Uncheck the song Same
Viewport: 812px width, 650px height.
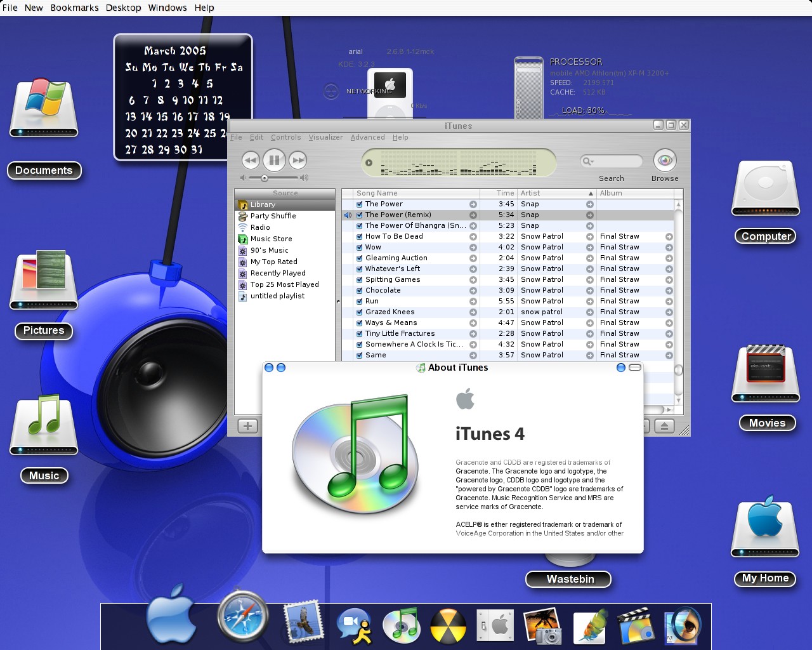tap(359, 355)
